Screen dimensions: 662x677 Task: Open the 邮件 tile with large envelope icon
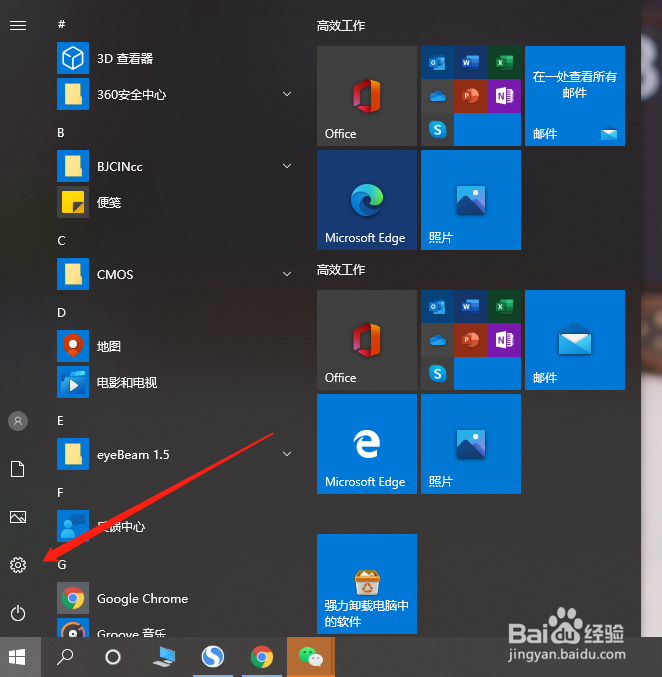575,340
